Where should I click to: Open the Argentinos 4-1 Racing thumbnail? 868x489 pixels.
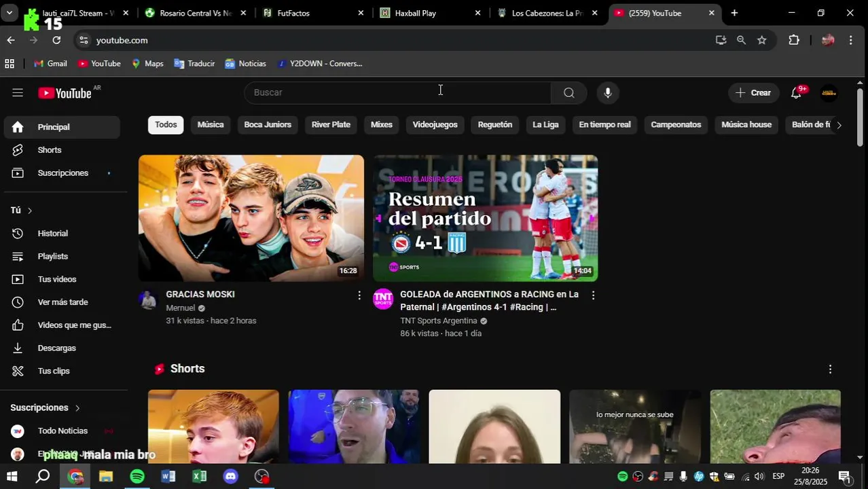coord(486,218)
